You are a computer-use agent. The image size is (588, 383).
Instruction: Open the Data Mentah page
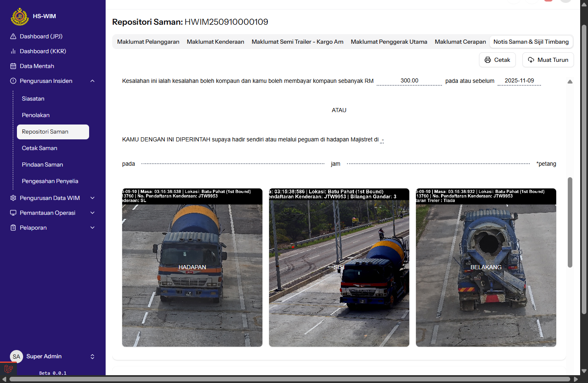pos(37,66)
